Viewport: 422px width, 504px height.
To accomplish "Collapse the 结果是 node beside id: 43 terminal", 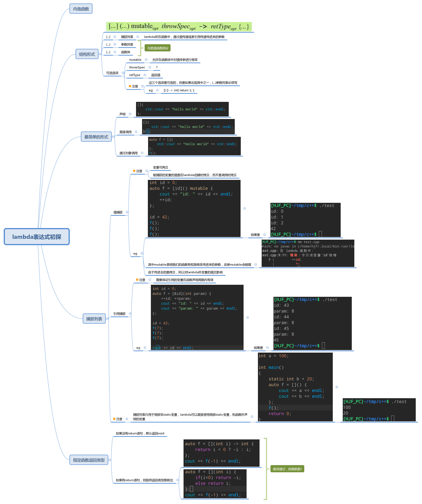I will pyautogui.click(x=268, y=347).
